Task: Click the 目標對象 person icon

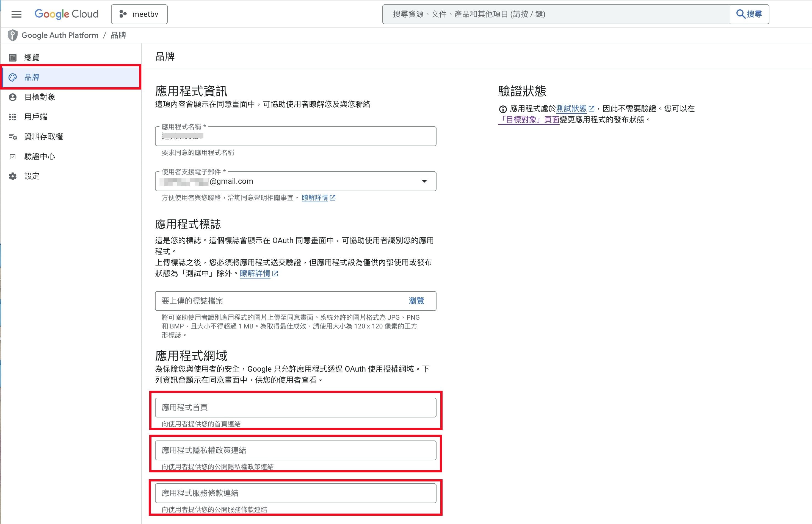Action: pyautogui.click(x=13, y=97)
